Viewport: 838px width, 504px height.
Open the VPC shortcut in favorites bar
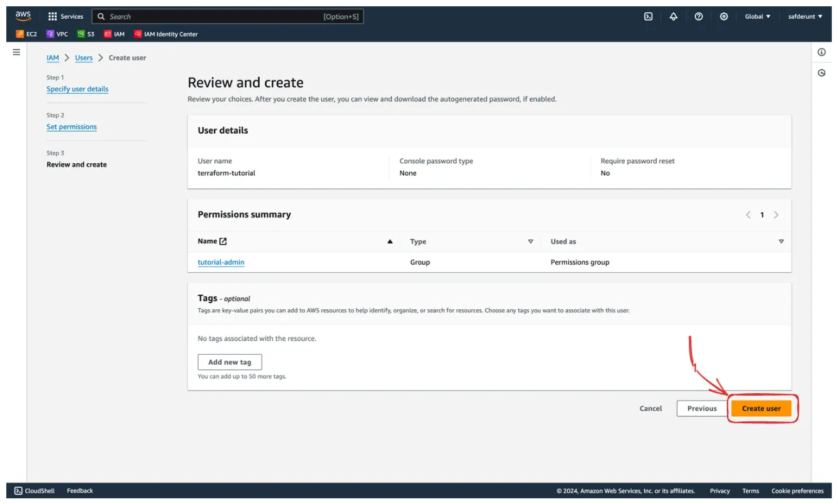point(57,34)
